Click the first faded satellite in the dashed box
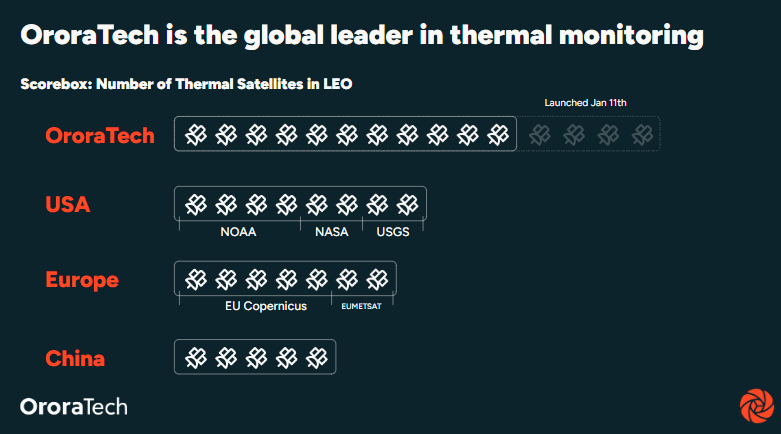The width and height of the screenshot is (781, 434). coord(540,134)
